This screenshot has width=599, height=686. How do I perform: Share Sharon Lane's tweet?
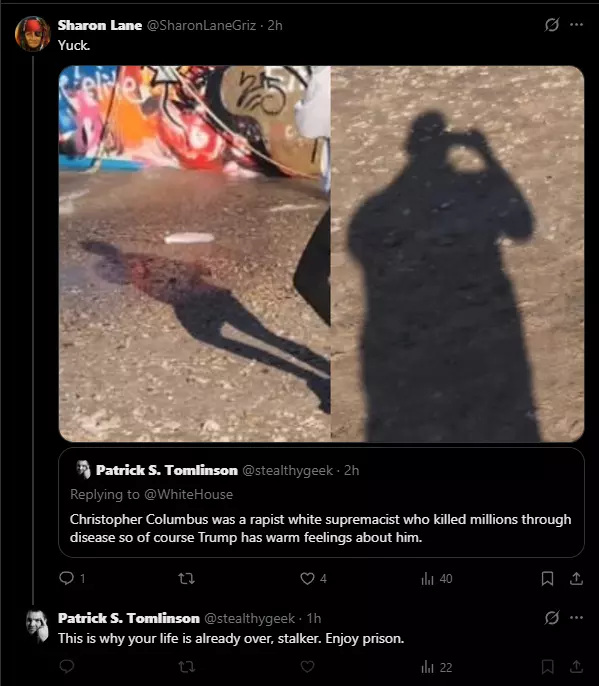click(x=576, y=578)
